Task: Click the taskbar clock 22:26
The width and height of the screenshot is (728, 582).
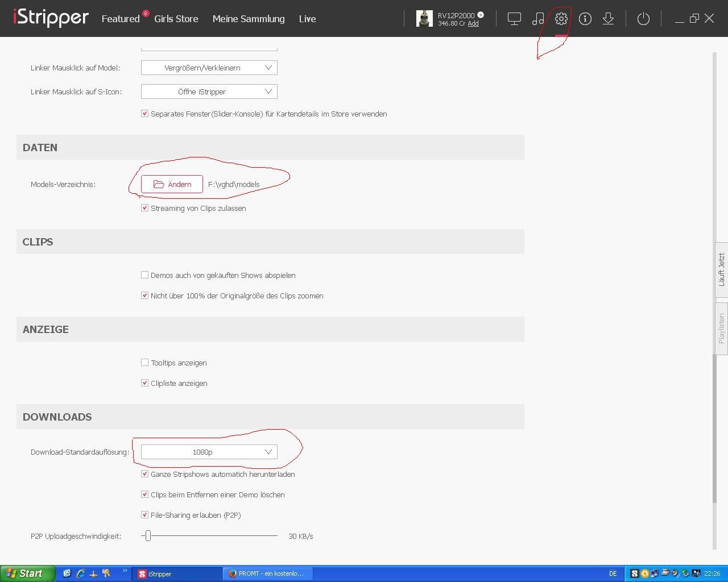Action: pyautogui.click(x=712, y=573)
